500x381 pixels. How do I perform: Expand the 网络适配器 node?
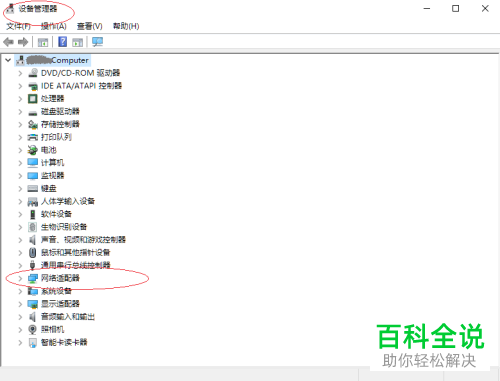[x=20, y=278]
